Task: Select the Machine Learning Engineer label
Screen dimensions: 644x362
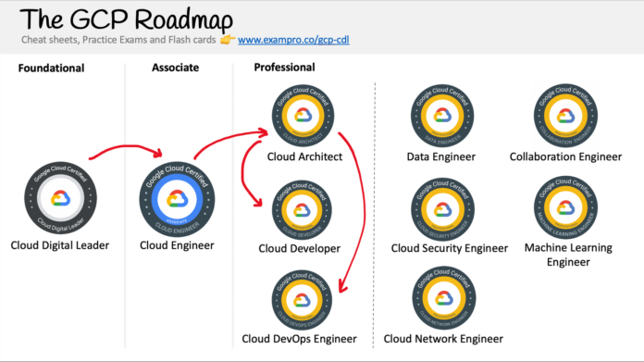Action: pos(568,255)
